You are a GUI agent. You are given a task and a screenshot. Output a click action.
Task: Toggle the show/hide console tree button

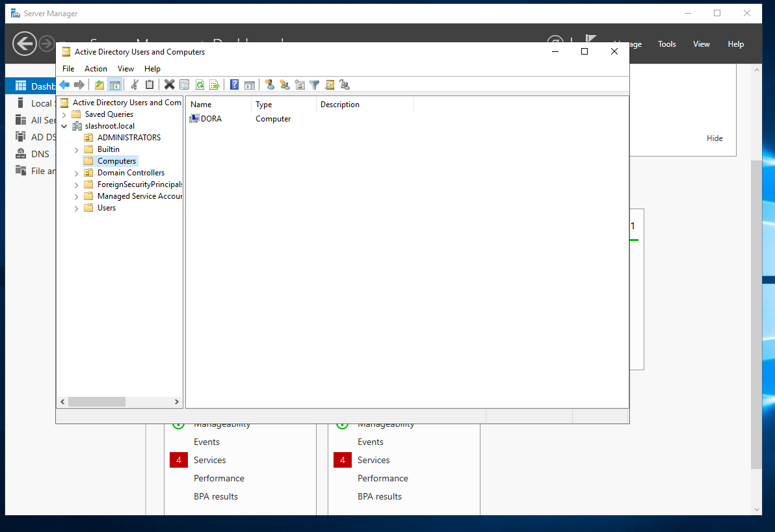[115, 84]
